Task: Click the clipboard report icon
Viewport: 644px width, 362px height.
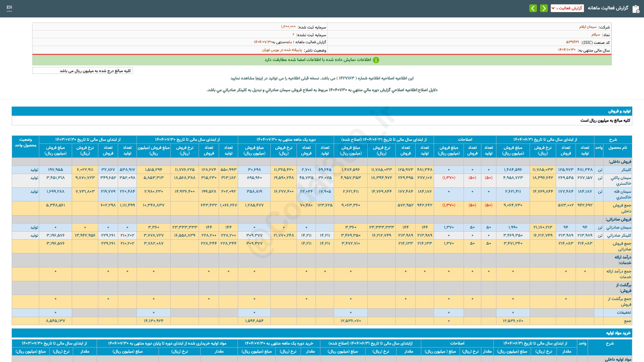Action: click(636, 9)
